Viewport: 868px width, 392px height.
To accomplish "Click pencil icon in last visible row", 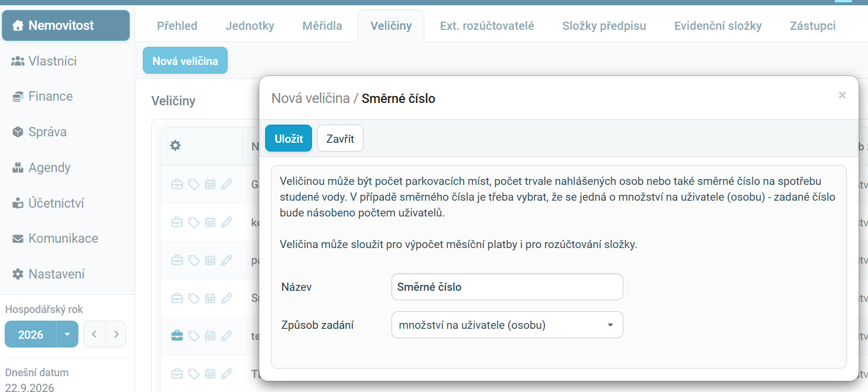I will click(227, 373).
